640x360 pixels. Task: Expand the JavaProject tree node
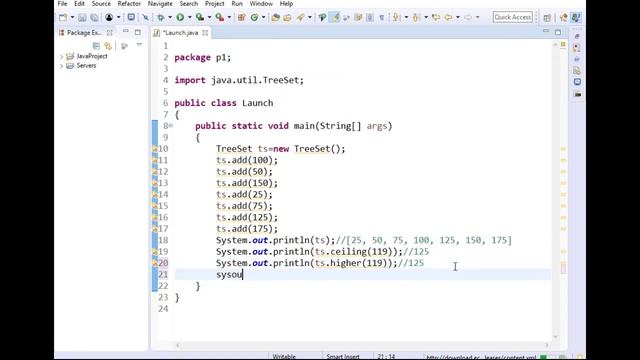62,56
